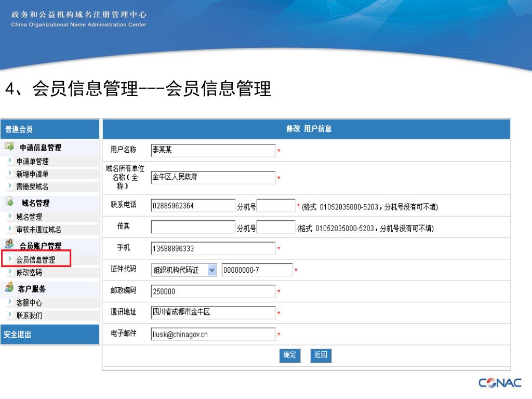The width and height of the screenshot is (532, 399).
Task: Click the 通讯地址 input field
Action: pos(213,312)
